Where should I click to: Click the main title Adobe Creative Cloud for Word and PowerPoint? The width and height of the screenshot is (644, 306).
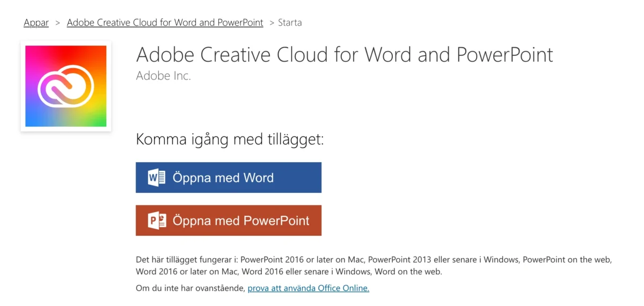(x=345, y=54)
